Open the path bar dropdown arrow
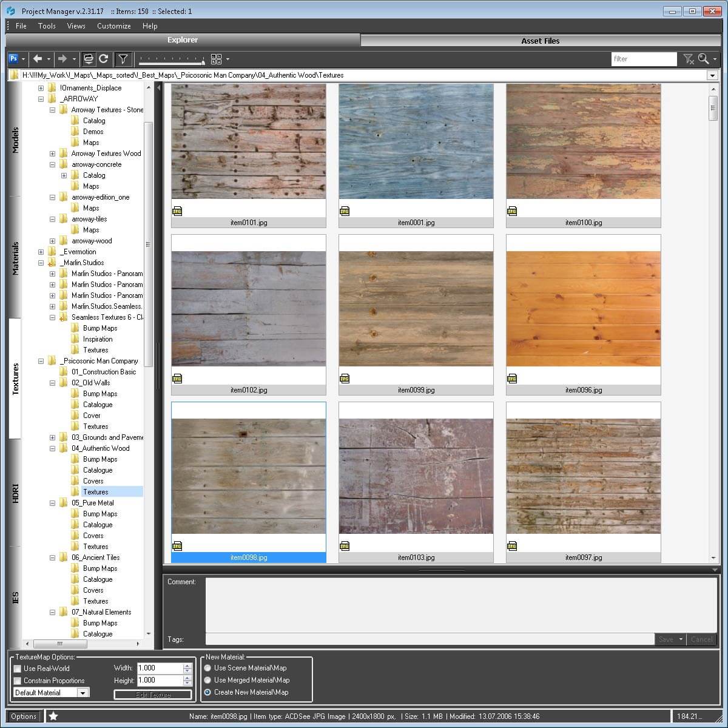The height and width of the screenshot is (728, 728). (713, 75)
